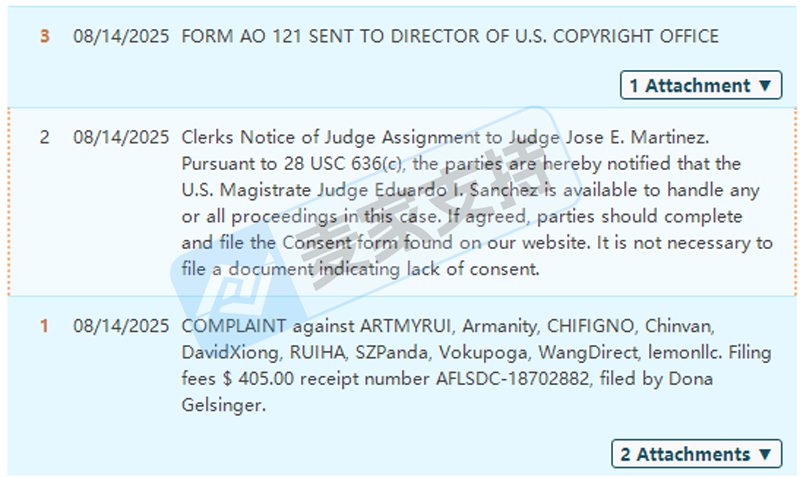
Task: Click the 08/14/2025 date of entry 1
Action: [x=121, y=326]
